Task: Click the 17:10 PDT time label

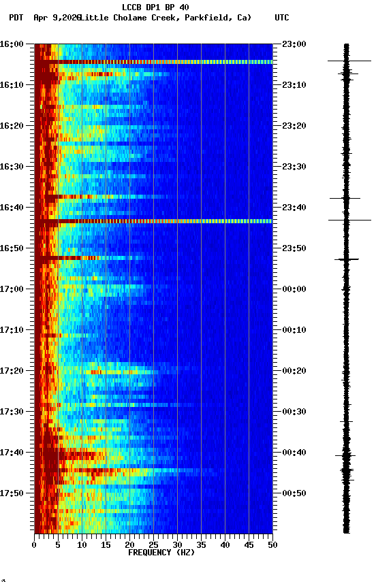Action: (x=12, y=330)
